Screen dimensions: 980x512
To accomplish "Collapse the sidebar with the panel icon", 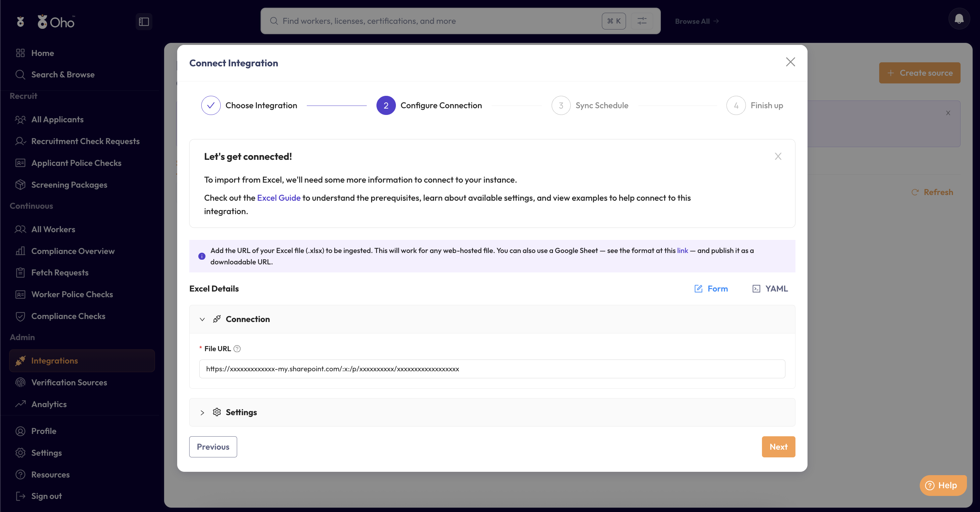I will [x=144, y=22].
